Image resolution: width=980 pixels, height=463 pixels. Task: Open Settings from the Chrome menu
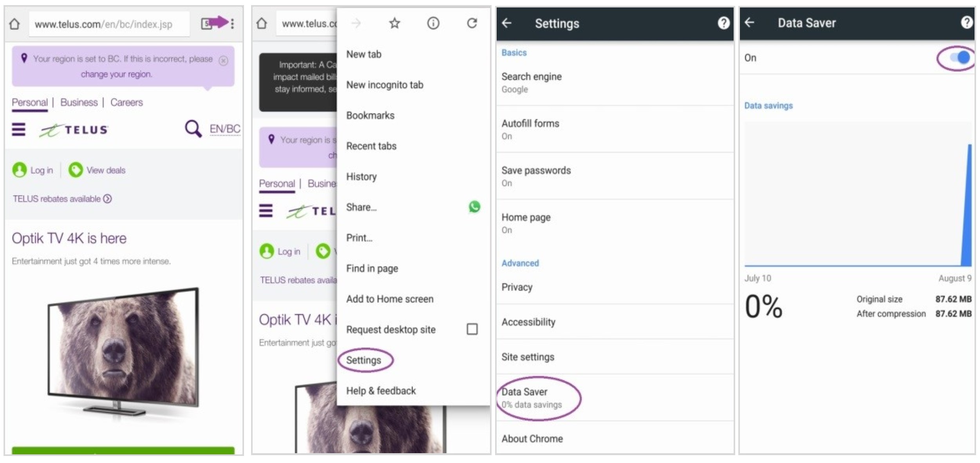[x=365, y=360]
